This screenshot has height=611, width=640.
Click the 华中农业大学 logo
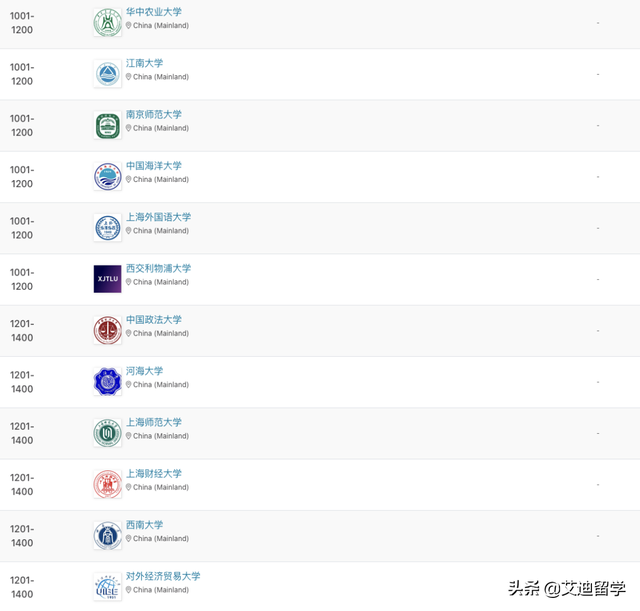107,22
